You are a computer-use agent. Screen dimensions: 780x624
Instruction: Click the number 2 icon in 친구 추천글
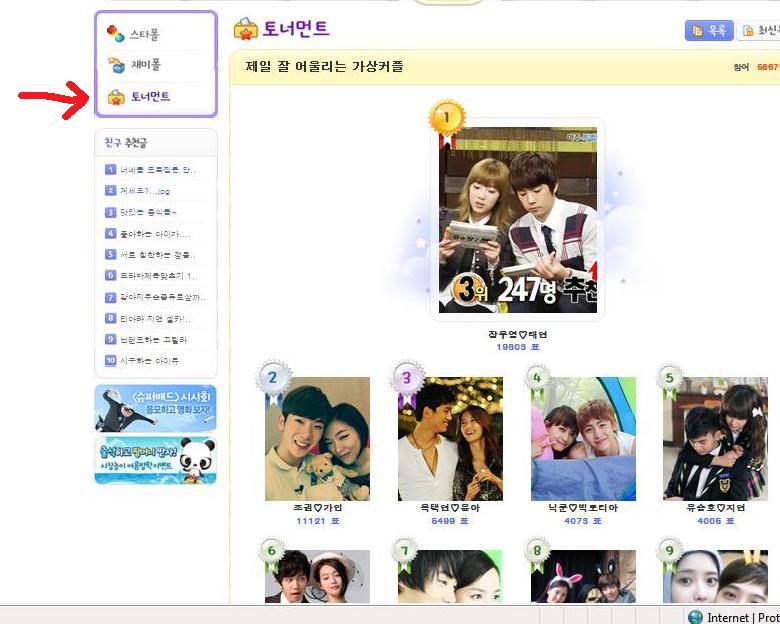[x=110, y=191]
